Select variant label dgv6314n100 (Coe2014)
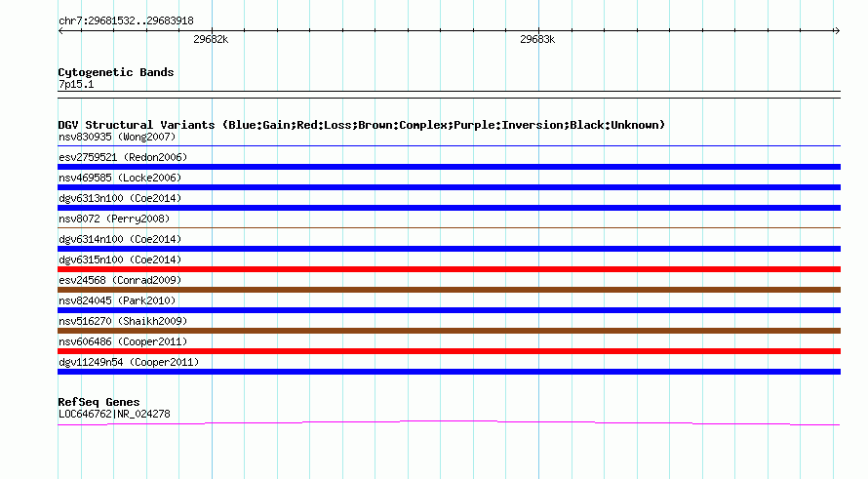Image resolution: width=868 pixels, height=479 pixels. coord(120,239)
